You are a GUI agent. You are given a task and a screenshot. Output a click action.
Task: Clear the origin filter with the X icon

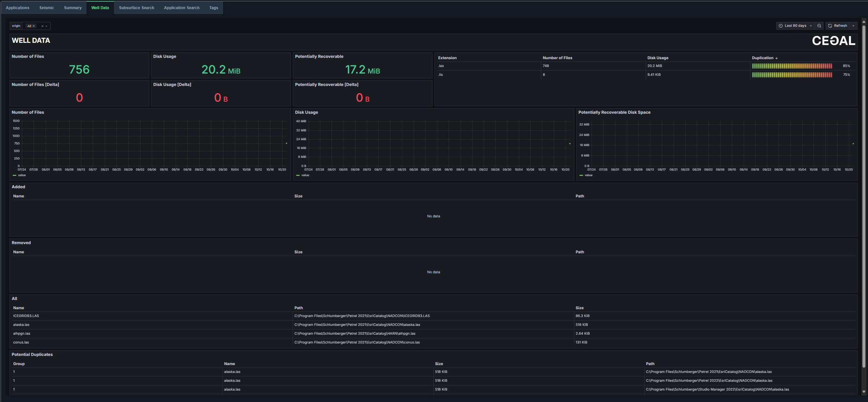[x=42, y=25]
